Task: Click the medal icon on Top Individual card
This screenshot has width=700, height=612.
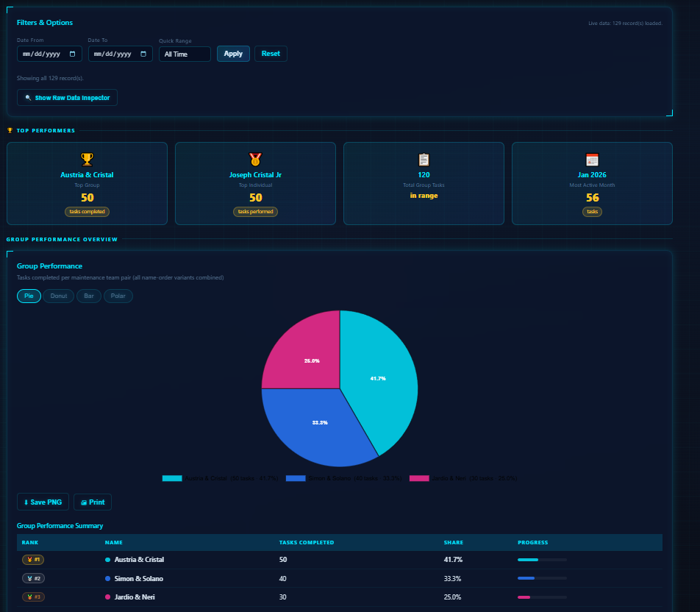Action: pos(255,159)
